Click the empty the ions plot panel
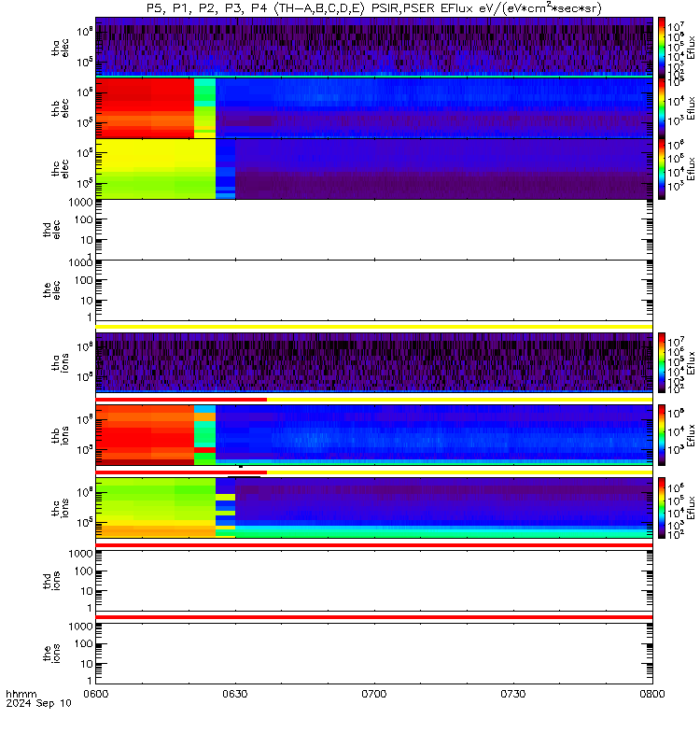 click(x=374, y=654)
